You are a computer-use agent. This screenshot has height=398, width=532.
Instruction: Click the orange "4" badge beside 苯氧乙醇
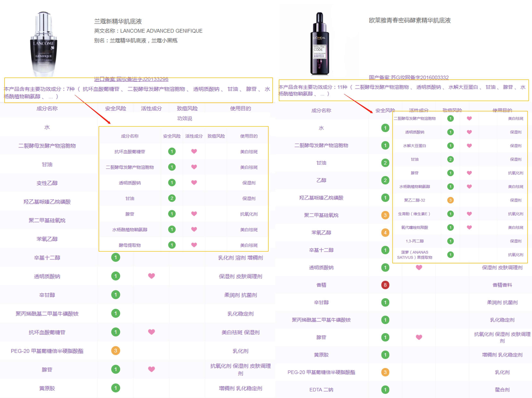(x=385, y=233)
